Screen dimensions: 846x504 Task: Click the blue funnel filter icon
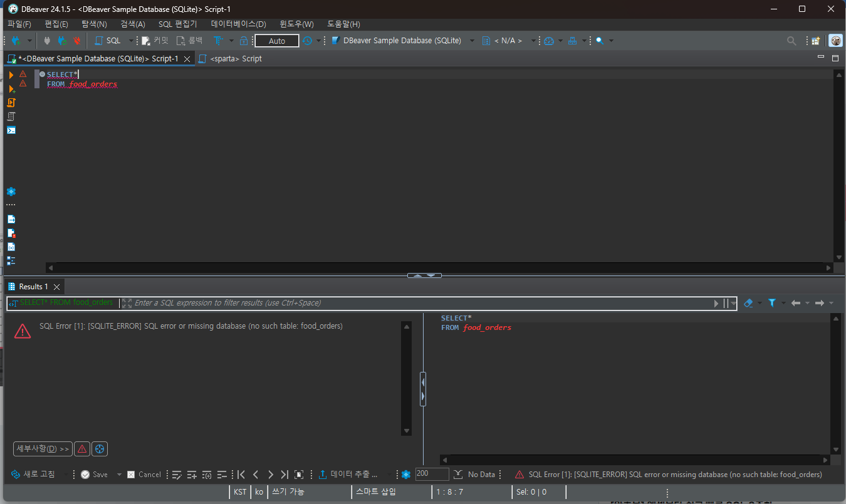point(772,303)
